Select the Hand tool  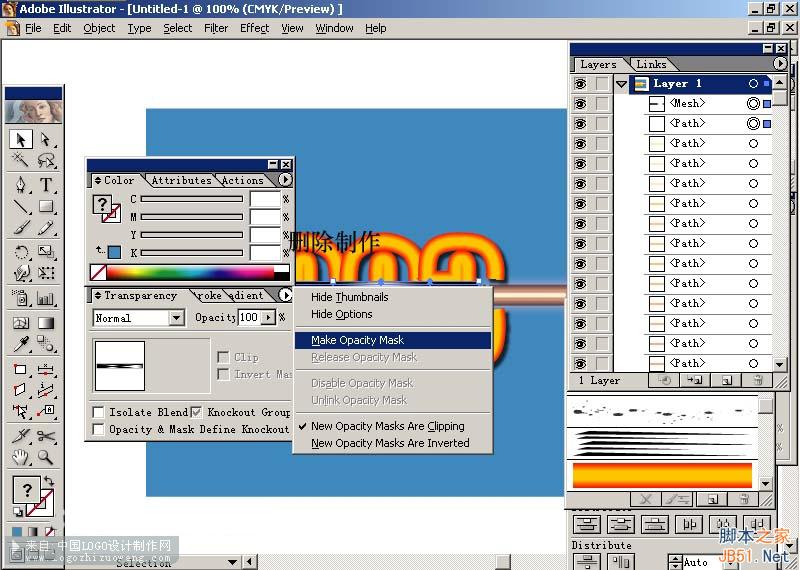(21, 457)
